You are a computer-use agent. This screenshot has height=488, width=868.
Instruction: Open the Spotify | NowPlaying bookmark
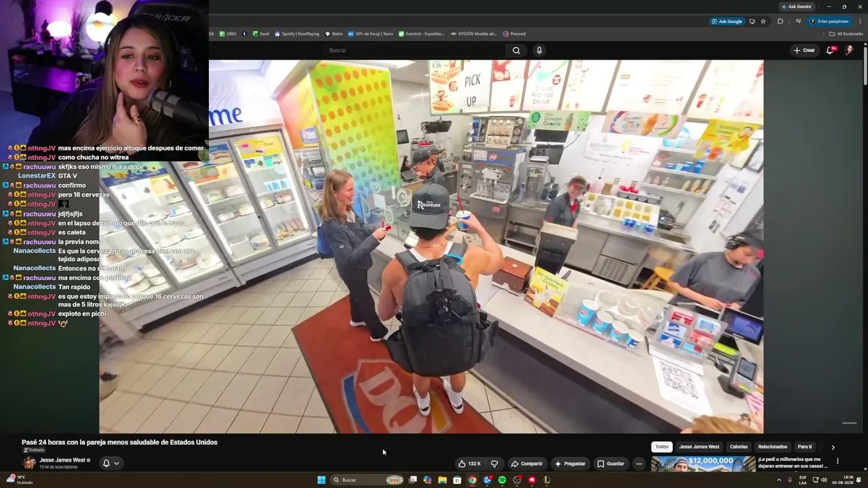tap(296, 34)
